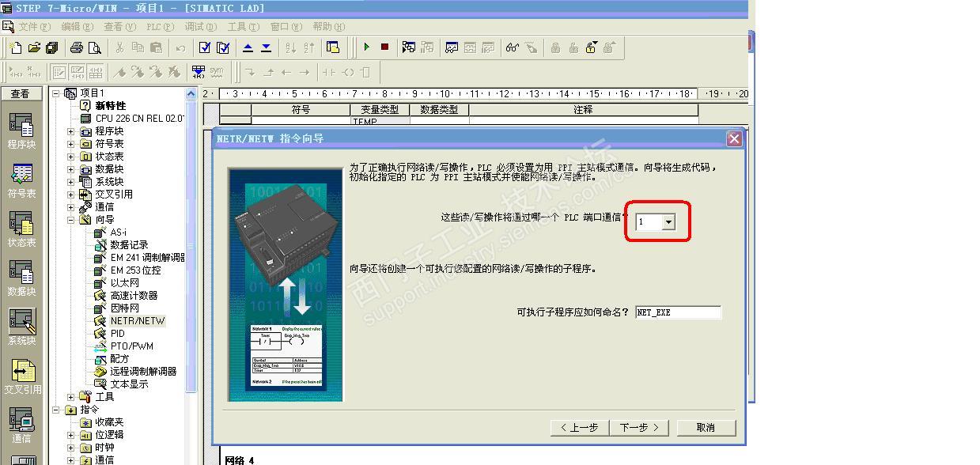This screenshot has width=980, height=465.
Task: Select 以太网 in the wizard tree
Action: (x=124, y=283)
